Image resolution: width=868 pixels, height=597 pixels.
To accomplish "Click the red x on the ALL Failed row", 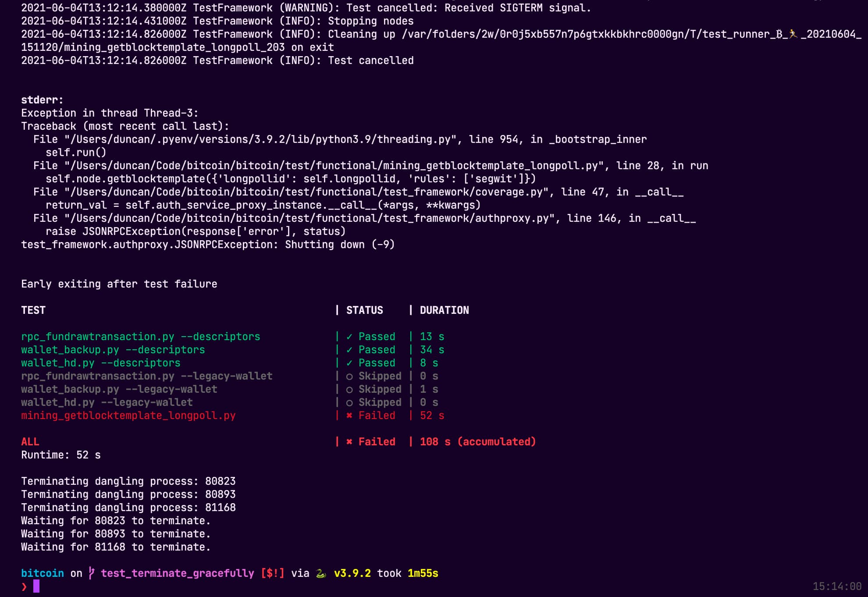I will tap(349, 441).
